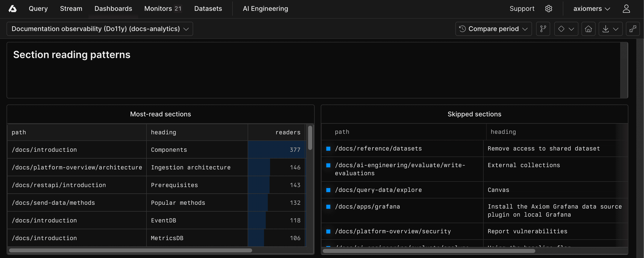Click the fork dashboard branch icon
Viewport: 644px width, 258px height.
543,29
